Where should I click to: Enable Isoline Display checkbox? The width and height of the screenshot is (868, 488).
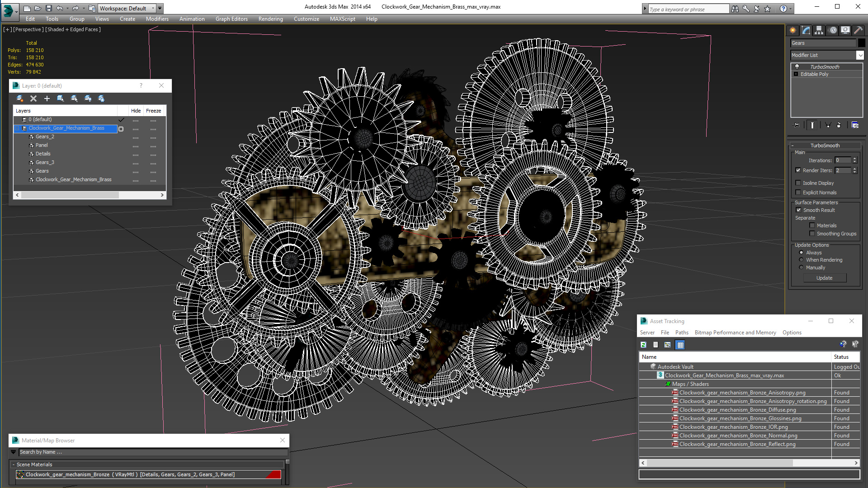click(798, 183)
